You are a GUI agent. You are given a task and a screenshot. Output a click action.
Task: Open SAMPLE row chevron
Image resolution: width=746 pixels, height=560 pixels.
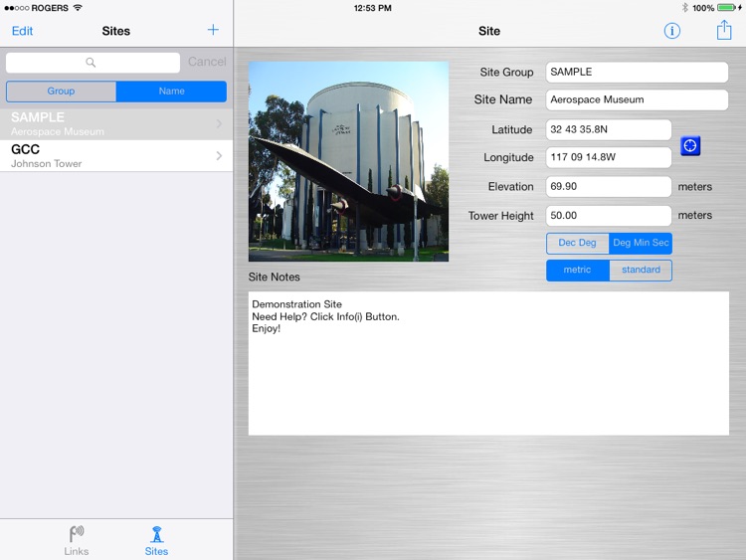[219, 123]
